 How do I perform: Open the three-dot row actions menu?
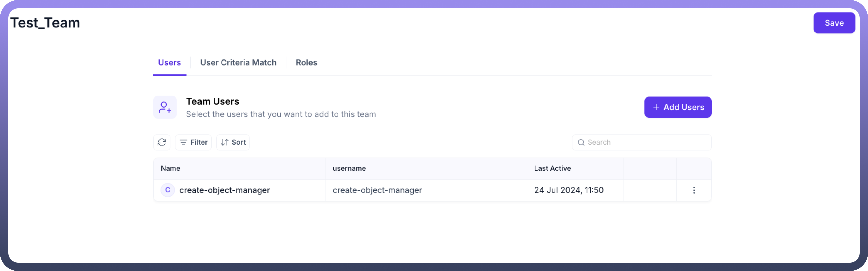[x=694, y=190]
